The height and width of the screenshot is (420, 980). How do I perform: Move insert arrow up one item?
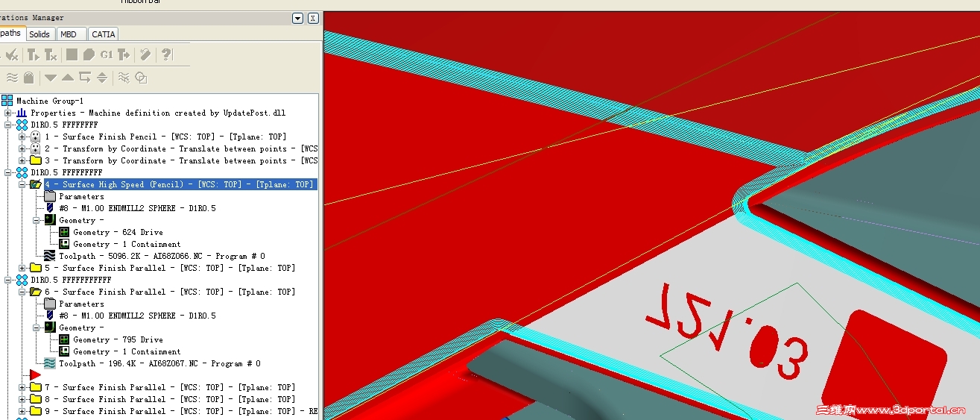[x=67, y=77]
